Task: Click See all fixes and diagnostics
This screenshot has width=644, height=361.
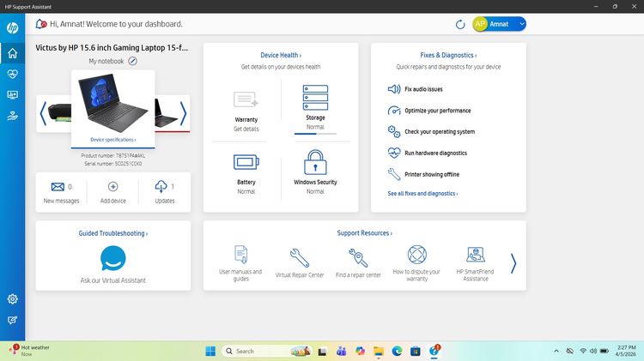Action: 422,193
